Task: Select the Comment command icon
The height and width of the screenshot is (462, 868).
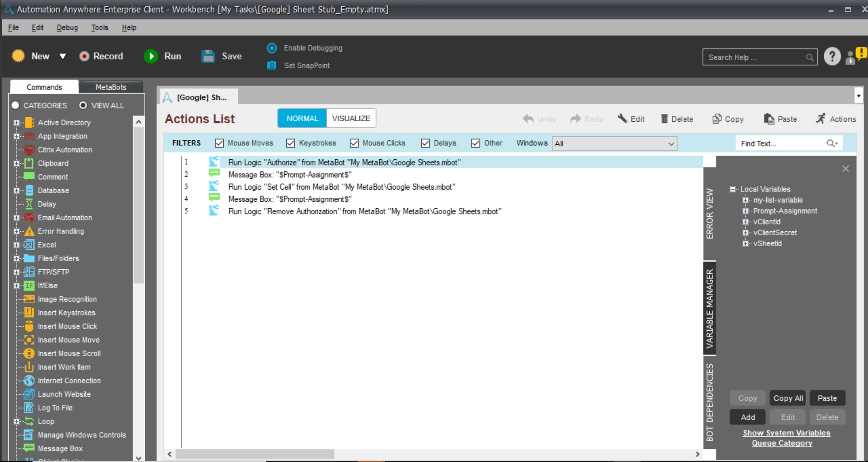Action: [29, 176]
